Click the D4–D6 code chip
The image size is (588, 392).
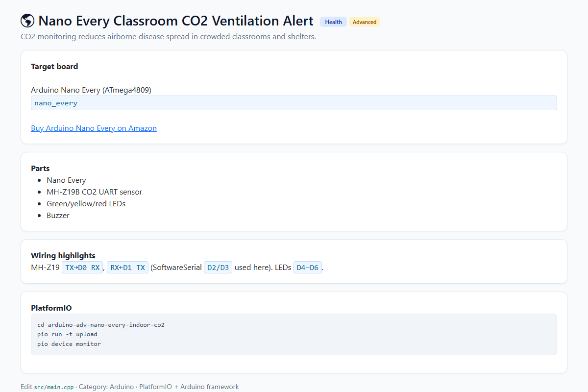click(308, 268)
